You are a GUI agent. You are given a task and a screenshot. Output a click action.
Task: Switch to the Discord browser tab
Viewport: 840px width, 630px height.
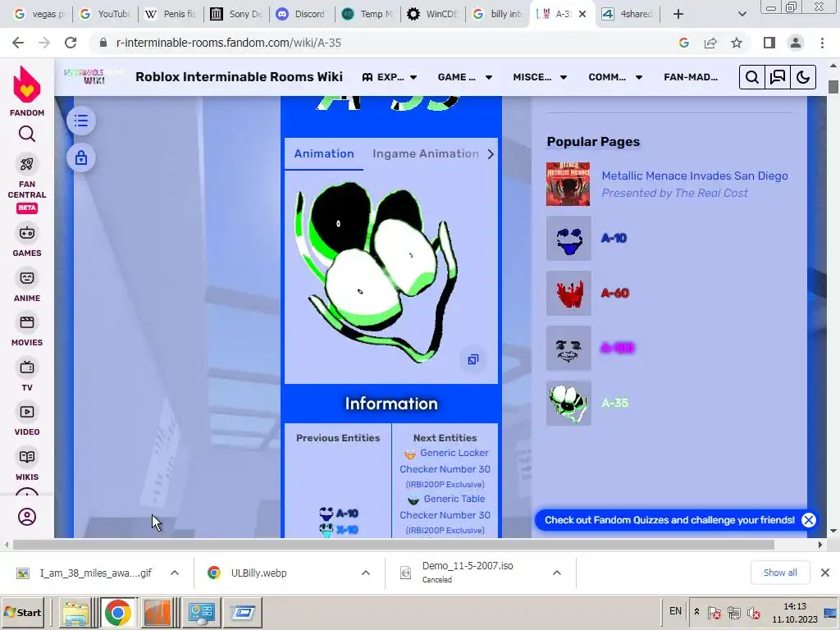point(302,14)
